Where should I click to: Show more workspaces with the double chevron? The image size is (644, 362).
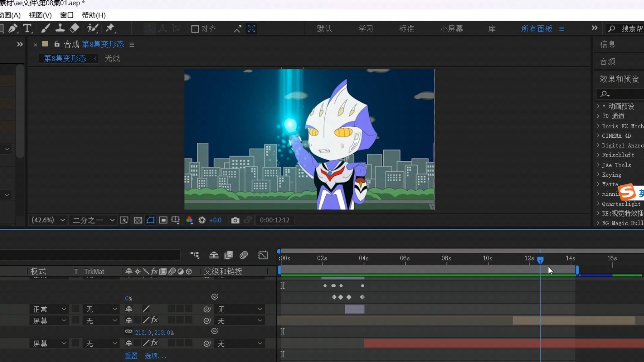click(x=594, y=28)
